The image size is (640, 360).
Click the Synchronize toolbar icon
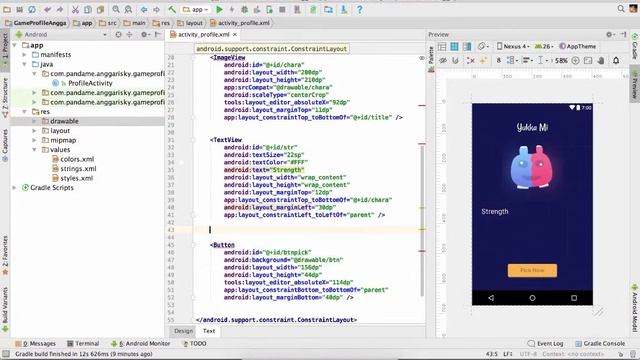32,9
